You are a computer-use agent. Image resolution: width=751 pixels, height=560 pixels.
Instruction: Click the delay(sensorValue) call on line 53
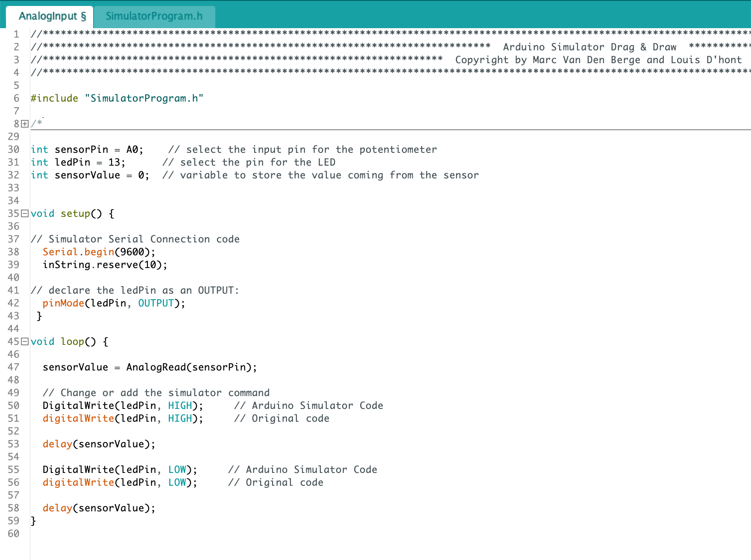point(98,444)
